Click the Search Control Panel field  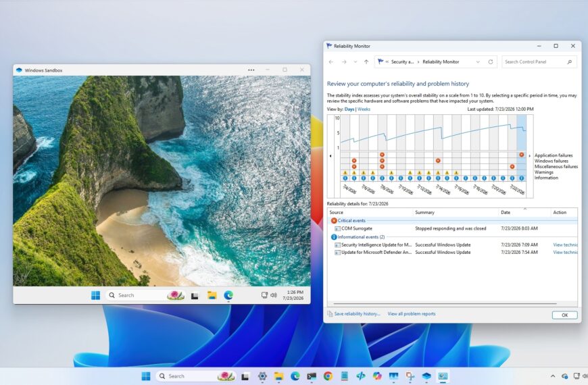539,62
